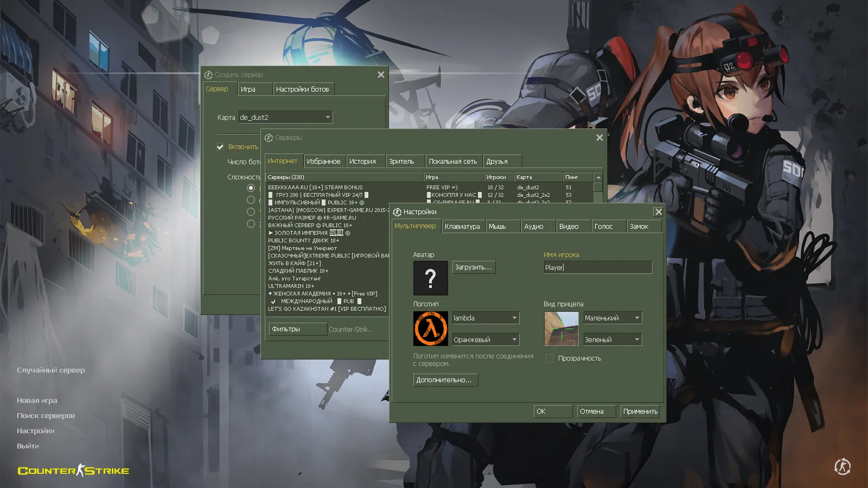Click the question mark avatar placeholder

point(430,278)
